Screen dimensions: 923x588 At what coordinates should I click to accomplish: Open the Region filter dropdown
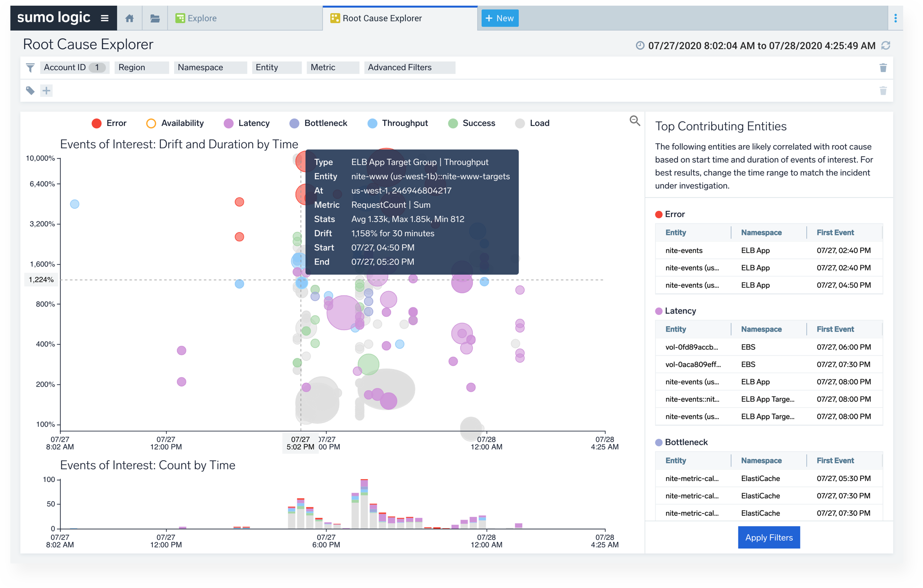(x=142, y=67)
